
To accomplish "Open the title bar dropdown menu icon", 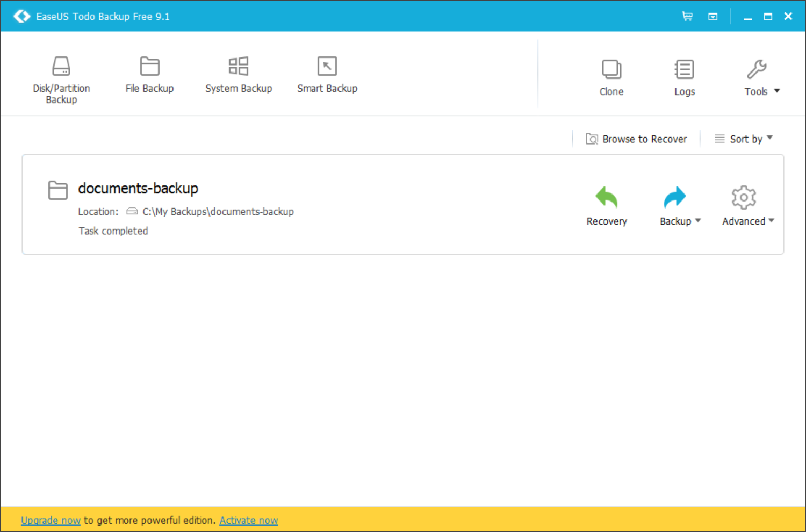I will point(713,17).
